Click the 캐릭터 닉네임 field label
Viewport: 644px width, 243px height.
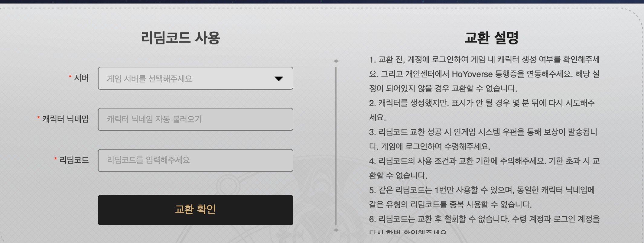[x=65, y=119]
